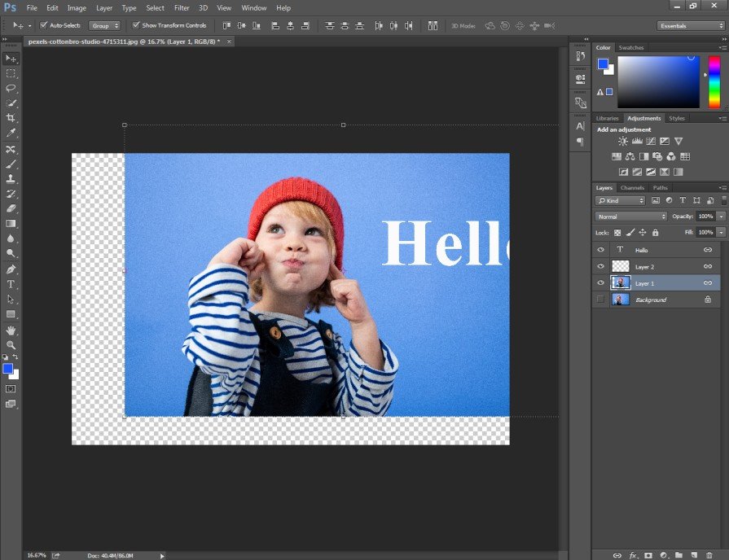The height and width of the screenshot is (560, 729).
Task: Select the Hand tool
Action: [11, 330]
